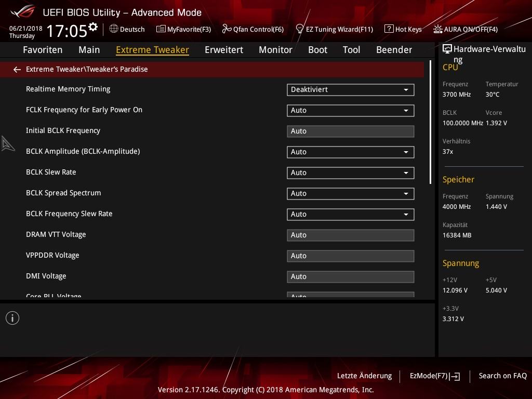Click the CPU temperature 30°C
The height and width of the screenshot is (399, 532).
pyautogui.click(x=493, y=95)
